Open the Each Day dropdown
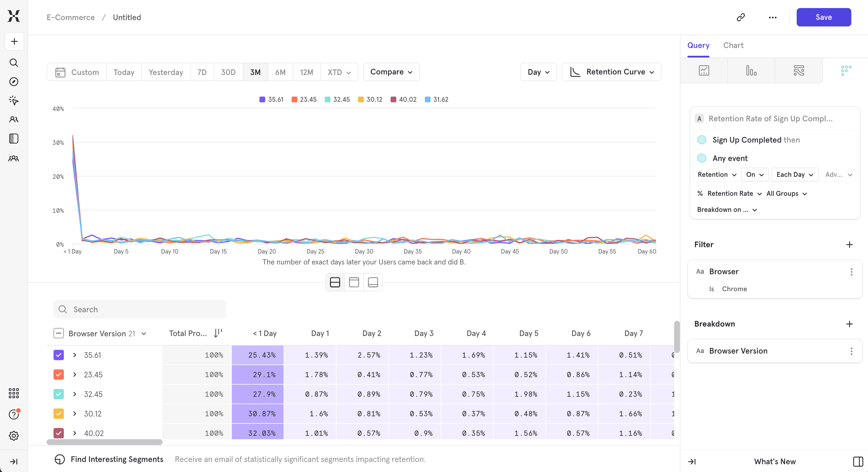Viewport: 868px width, 472px height. [x=794, y=174]
